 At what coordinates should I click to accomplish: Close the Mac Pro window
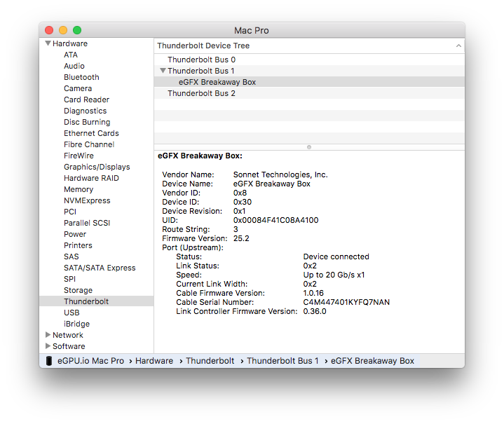click(x=49, y=30)
